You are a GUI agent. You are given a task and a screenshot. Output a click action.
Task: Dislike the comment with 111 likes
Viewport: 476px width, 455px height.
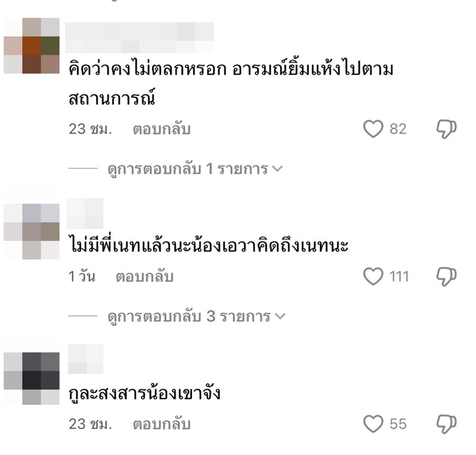point(446,277)
